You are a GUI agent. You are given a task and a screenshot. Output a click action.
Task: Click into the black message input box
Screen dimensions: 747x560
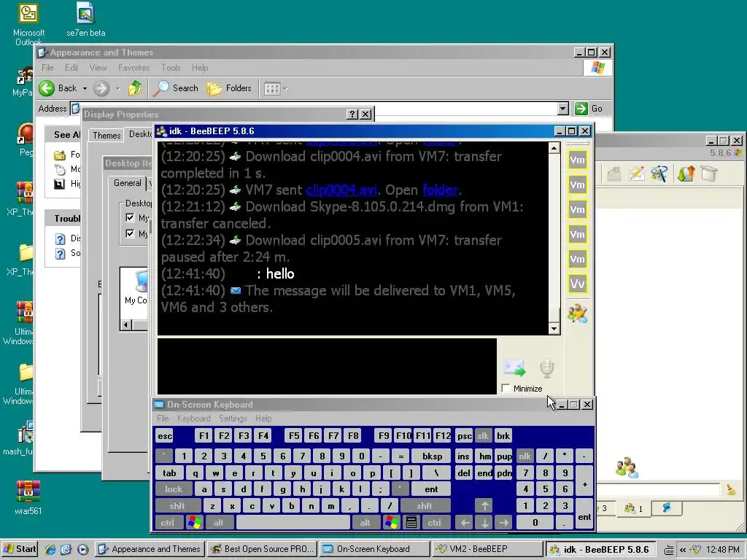(x=327, y=366)
